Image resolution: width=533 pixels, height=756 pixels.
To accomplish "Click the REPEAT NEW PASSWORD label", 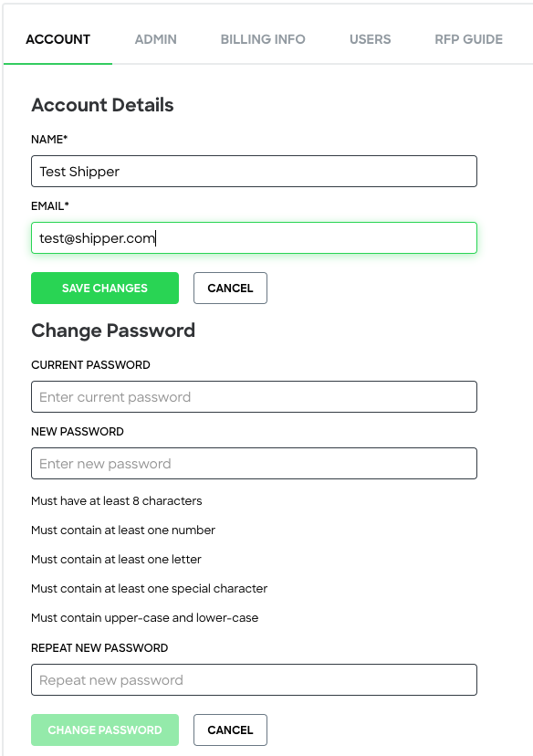I will coord(99,648).
